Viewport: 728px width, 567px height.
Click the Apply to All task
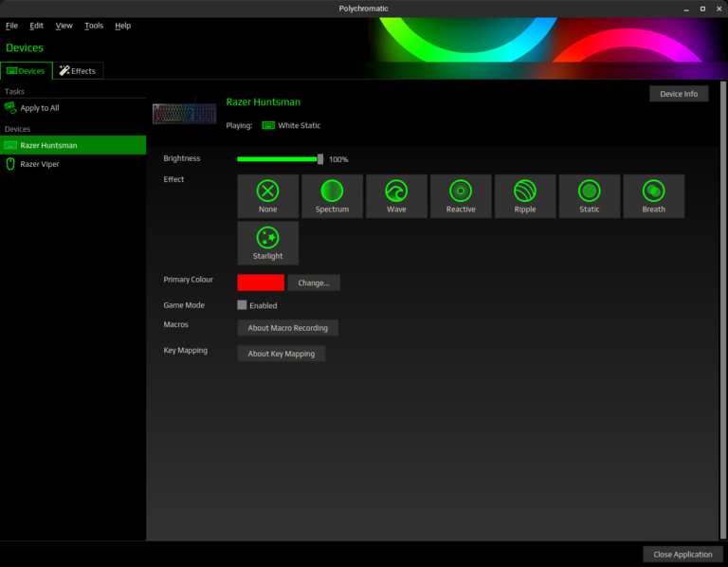pos(73,108)
